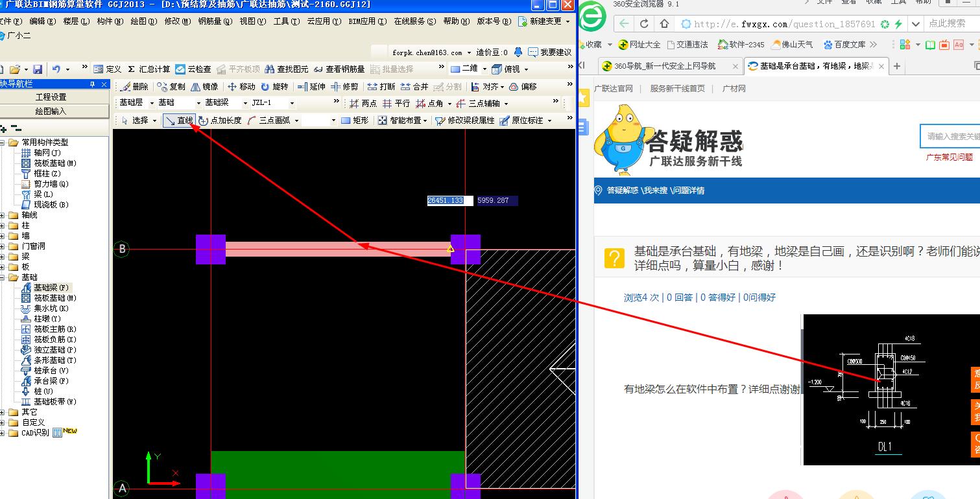980x499 pixels.
Task: Click the 平行 parallel axis tool
Action: [x=396, y=103]
